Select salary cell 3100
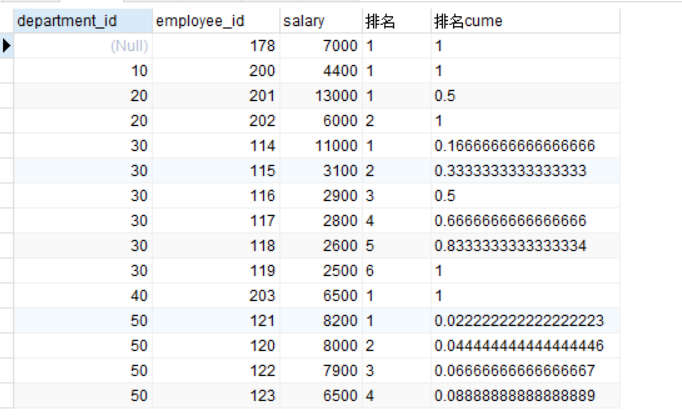Viewport: 682px width, 420px height. [x=321, y=171]
